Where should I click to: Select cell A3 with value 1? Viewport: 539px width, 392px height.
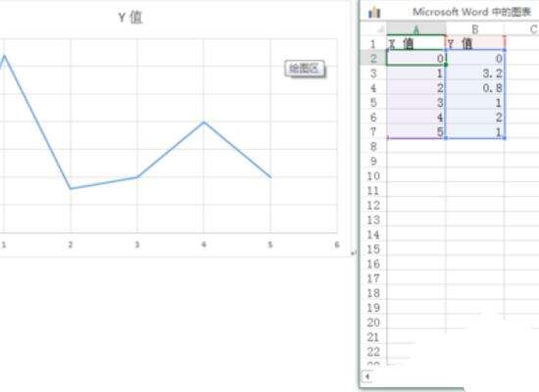[416, 73]
